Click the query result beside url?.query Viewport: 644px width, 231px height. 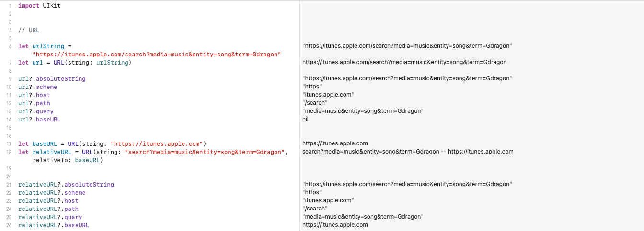(363, 111)
